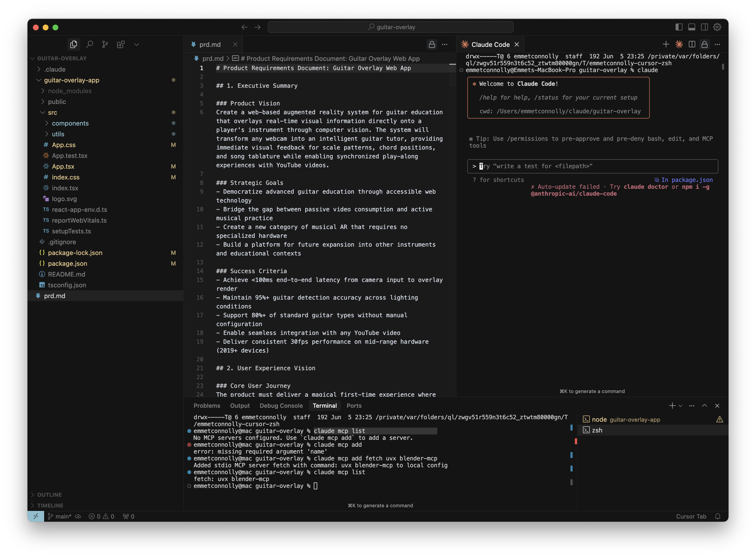Screen dimensions: 756x558
Task: Sync changes cloud icon in status bar
Action: coord(78,516)
